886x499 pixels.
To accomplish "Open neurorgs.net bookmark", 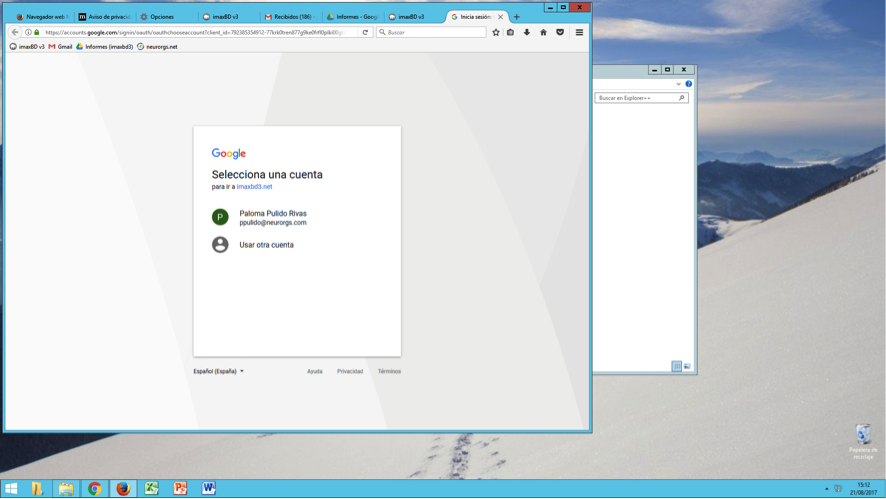I will click(x=157, y=47).
